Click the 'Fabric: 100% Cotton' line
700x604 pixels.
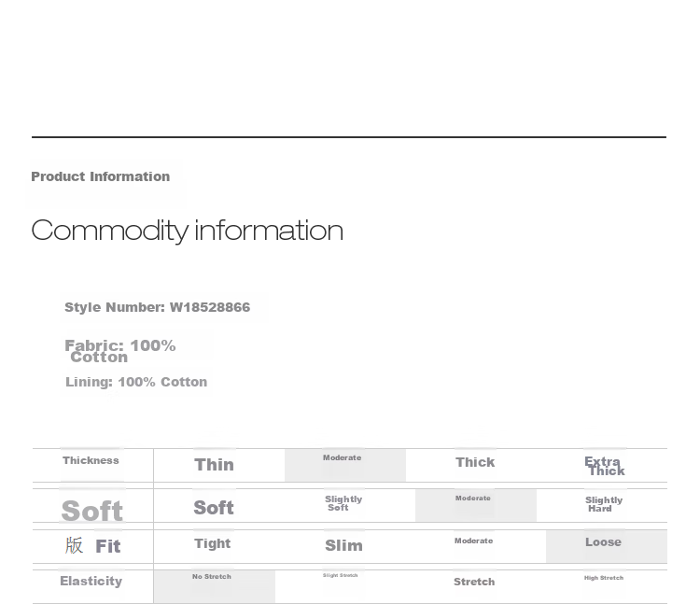coord(120,351)
